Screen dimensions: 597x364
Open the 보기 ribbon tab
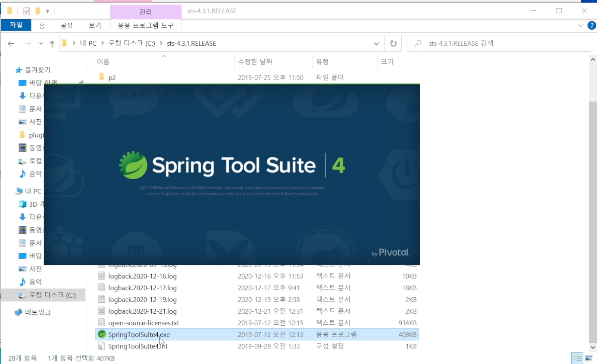pos(95,25)
